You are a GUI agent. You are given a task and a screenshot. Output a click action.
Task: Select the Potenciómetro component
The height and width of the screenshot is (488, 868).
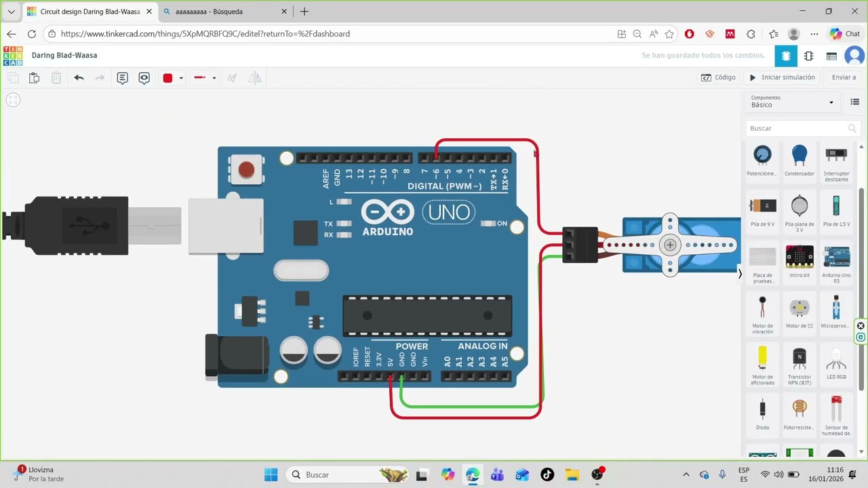point(762,162)
